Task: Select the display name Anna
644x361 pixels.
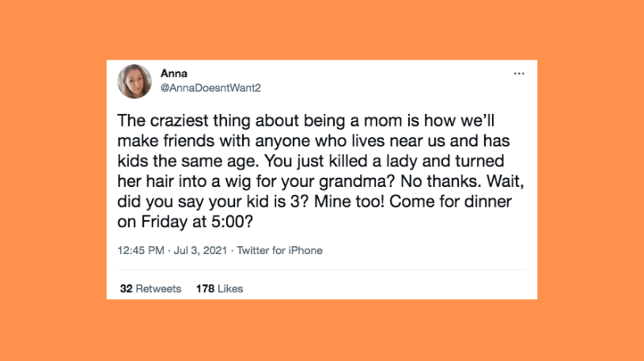Action: point(174,73)
